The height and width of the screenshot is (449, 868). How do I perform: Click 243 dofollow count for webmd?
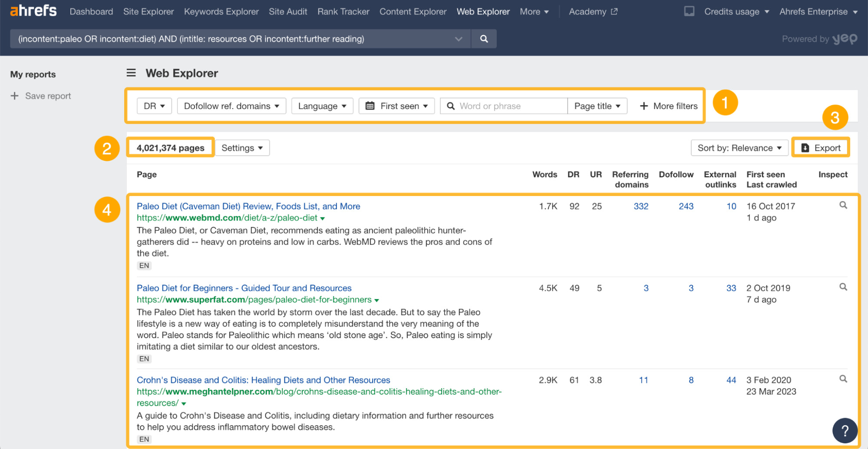686,206
